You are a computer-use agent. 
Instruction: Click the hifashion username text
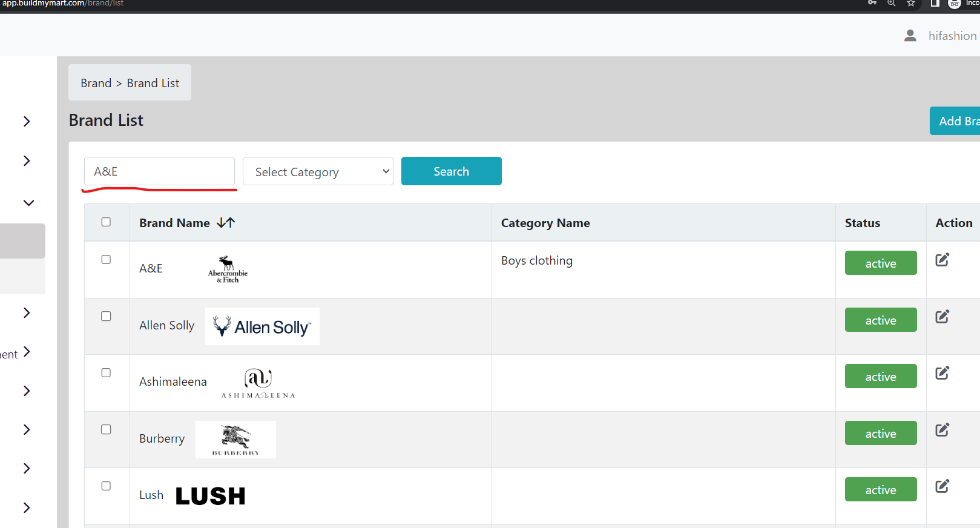coord(953,36)
